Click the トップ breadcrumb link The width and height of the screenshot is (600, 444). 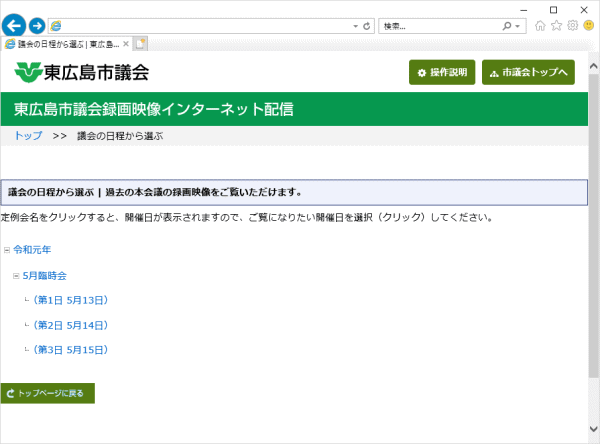tap(28, 135)
